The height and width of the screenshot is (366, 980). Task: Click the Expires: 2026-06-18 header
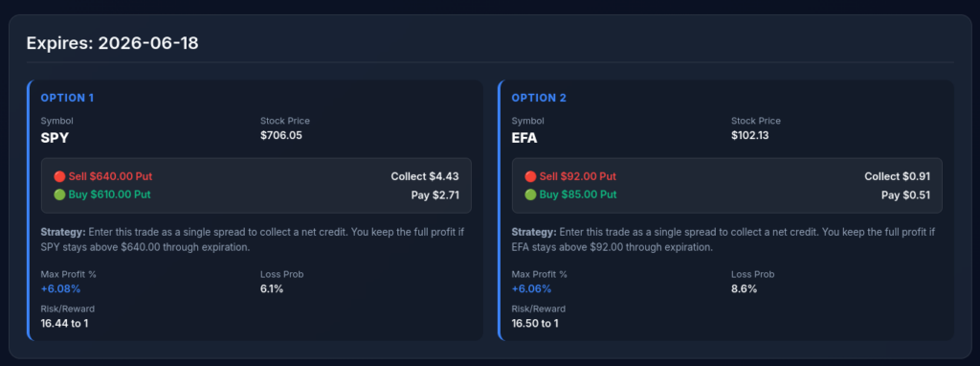click(x=113, y=44)
